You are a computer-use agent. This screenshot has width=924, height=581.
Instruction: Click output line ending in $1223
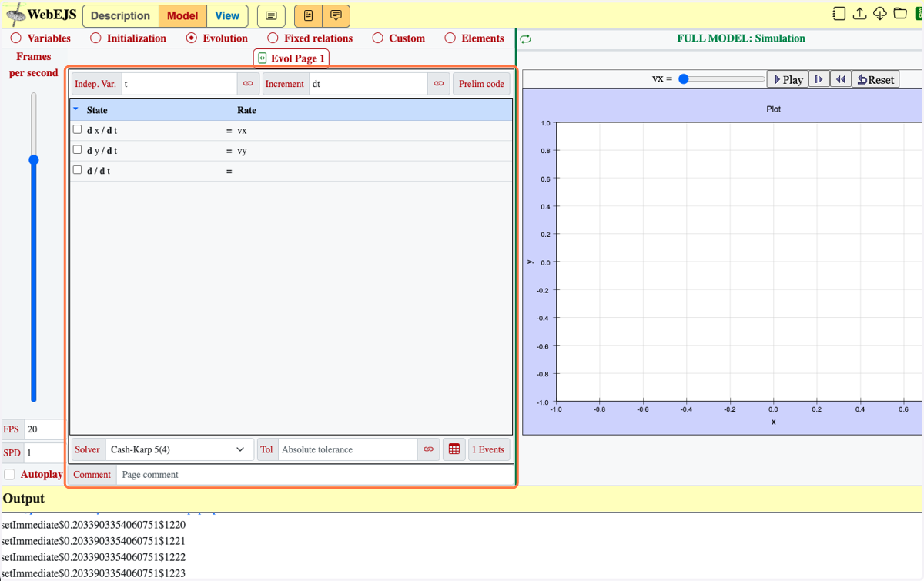(x=93, y=573)
